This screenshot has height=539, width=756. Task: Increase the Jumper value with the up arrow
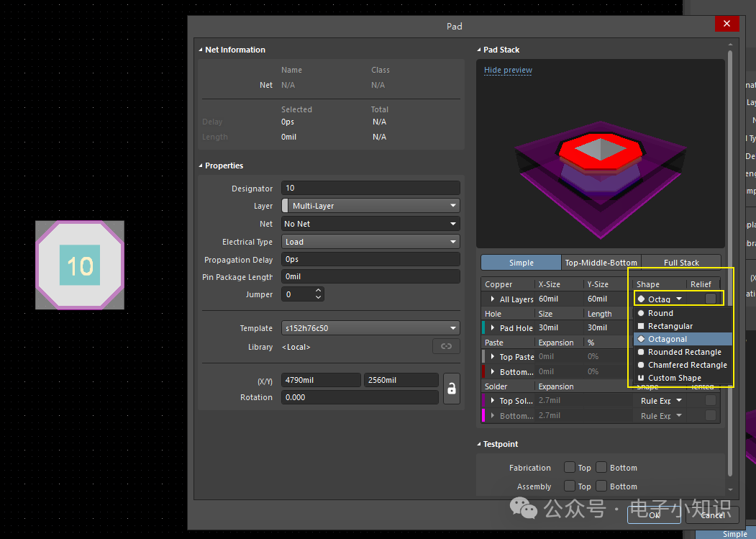pyautogui.click(x=318, y=291)
